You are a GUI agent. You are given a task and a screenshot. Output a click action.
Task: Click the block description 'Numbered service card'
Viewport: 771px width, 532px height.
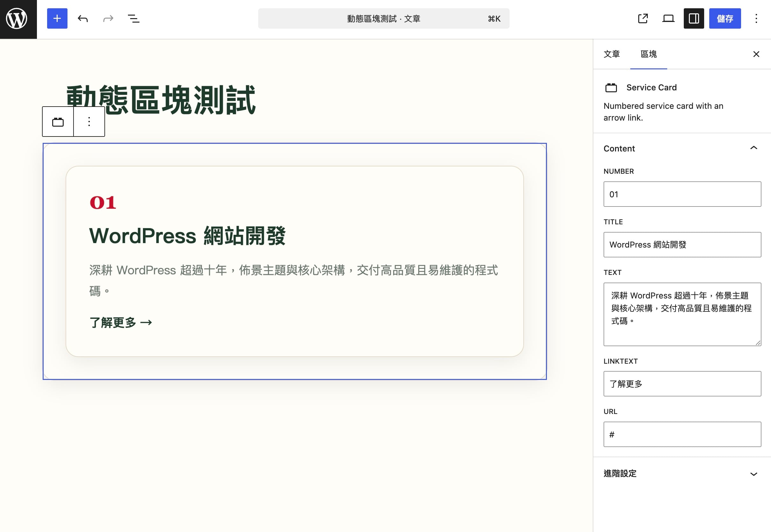[x=663, y=112]
